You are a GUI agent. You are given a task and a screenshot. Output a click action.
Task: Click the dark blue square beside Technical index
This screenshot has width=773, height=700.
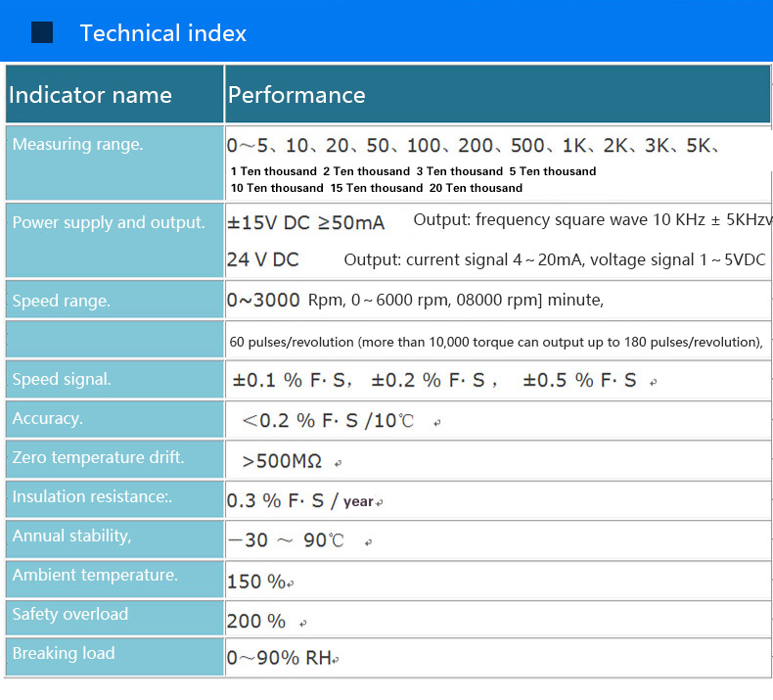(x=42, y=33)
